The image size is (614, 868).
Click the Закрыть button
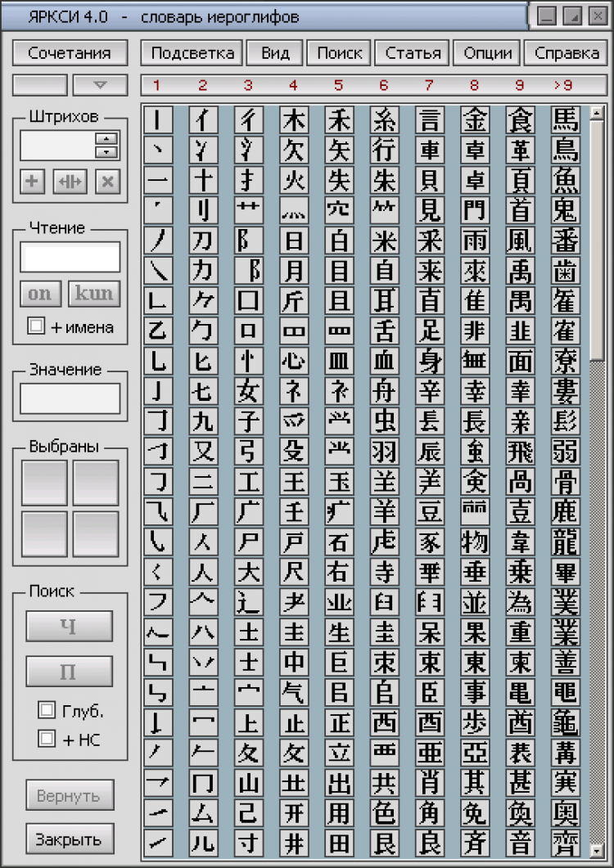point(70,839)
